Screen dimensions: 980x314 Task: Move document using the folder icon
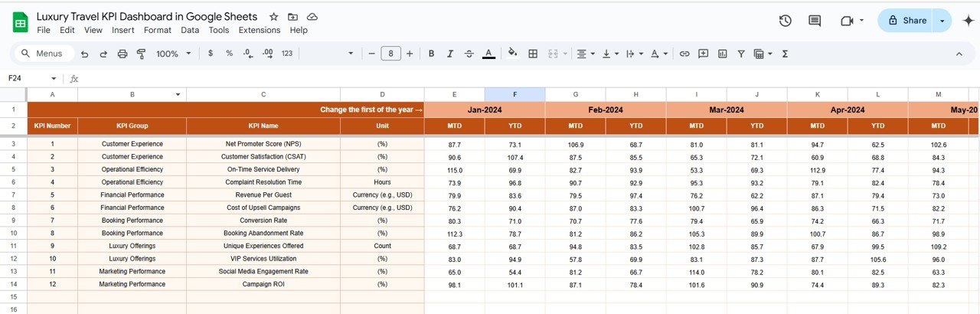(293, 17)
